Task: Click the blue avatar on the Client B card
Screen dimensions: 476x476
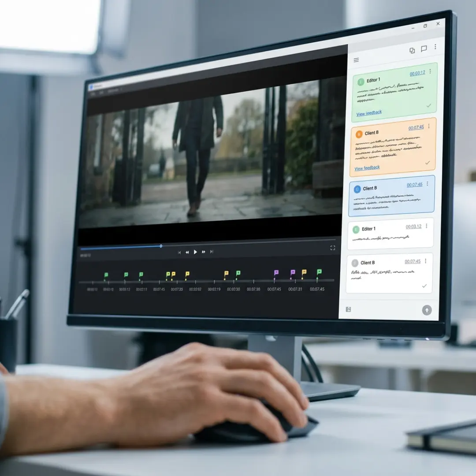Action: click(x=357, y=190)
